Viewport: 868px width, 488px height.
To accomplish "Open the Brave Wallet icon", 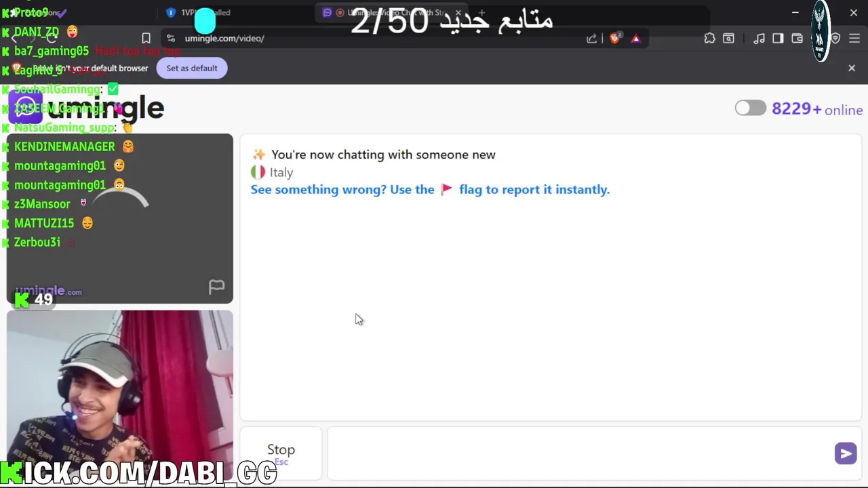I will tap(797, 39).
